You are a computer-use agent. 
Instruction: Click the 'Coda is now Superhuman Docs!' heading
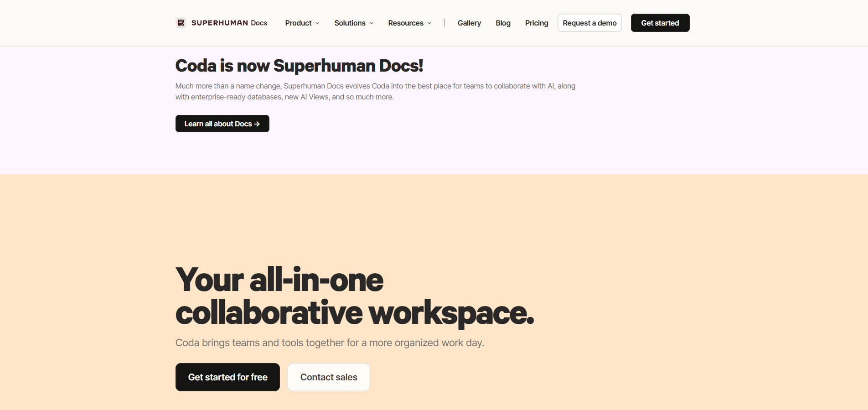299,66
